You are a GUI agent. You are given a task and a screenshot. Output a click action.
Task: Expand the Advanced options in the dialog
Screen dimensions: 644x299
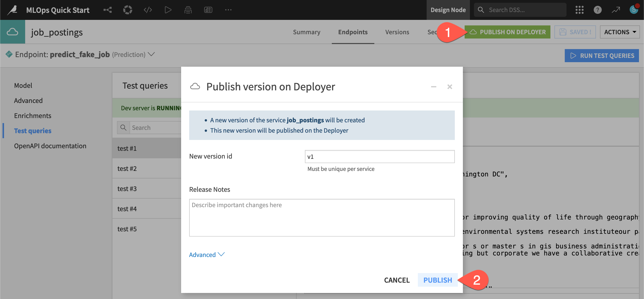206,254
